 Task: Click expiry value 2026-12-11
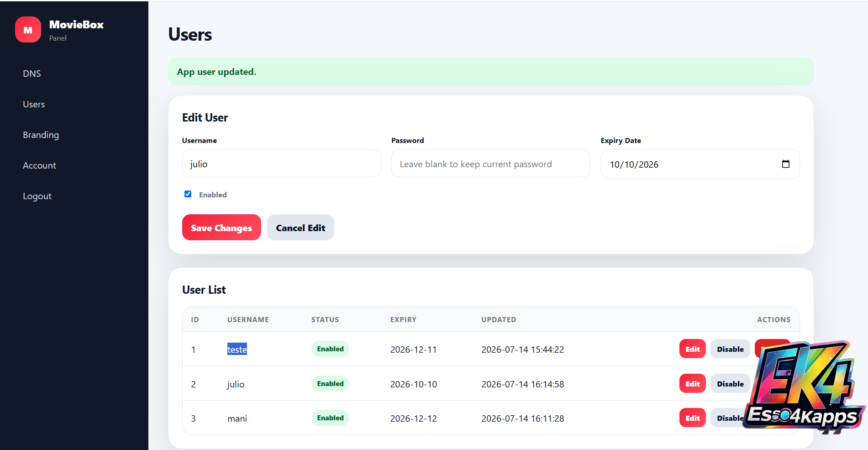click(413, 349)
